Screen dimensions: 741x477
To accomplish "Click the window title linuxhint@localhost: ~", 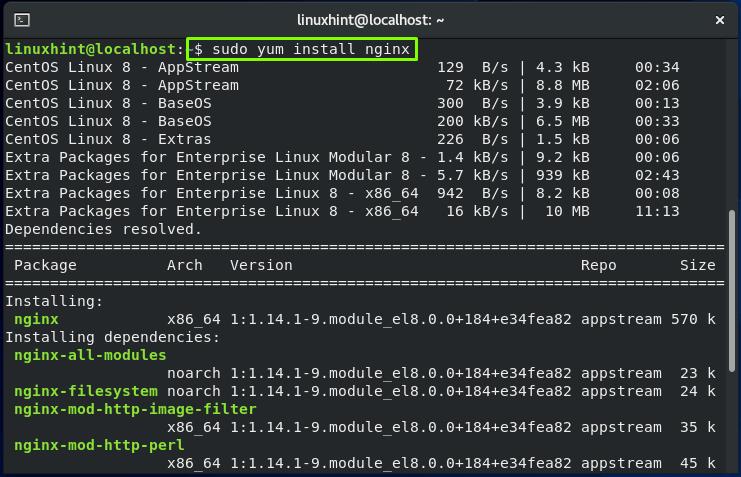I will (x=370, y=20).
